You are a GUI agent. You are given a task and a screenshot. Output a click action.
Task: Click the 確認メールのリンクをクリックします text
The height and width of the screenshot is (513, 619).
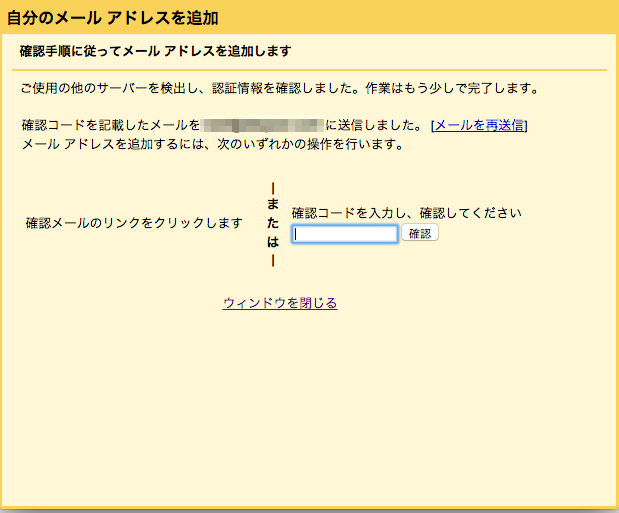pos(134,223)
